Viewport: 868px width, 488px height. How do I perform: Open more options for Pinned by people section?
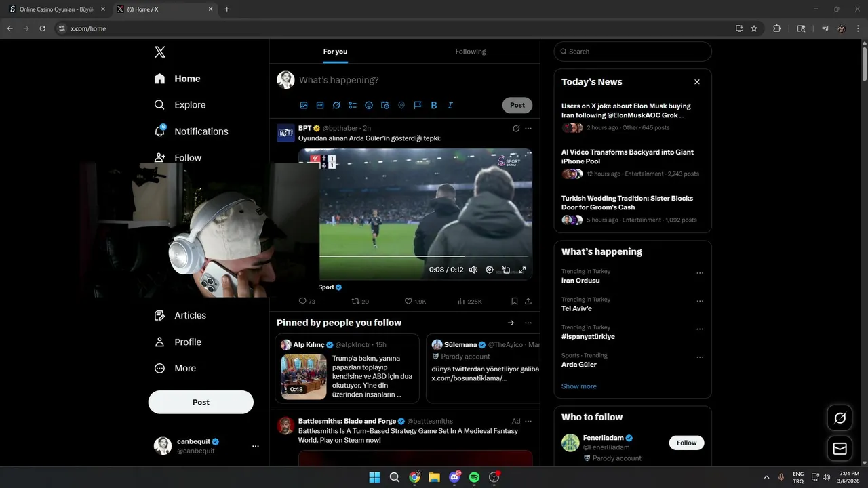click(528, 323)
